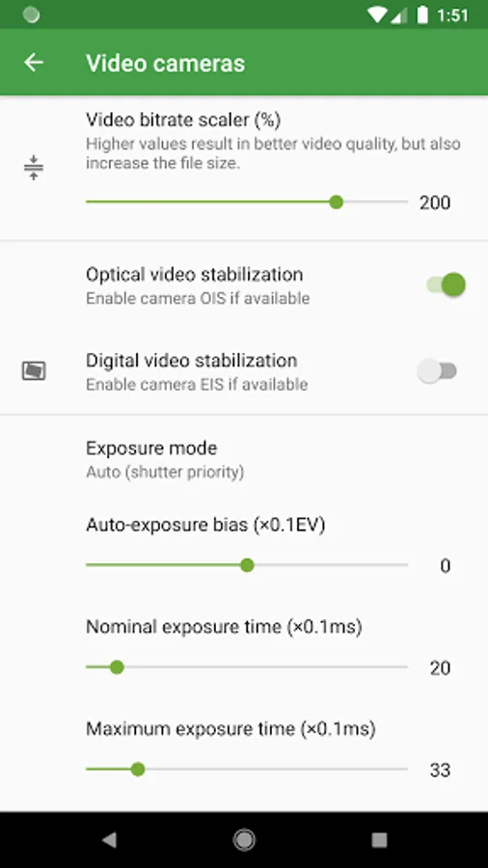Image resolution: width=488 pixels, height=868 pixels.
Task: Click the Maximum exposure time slider handle
Action: [x=138, y=770]
